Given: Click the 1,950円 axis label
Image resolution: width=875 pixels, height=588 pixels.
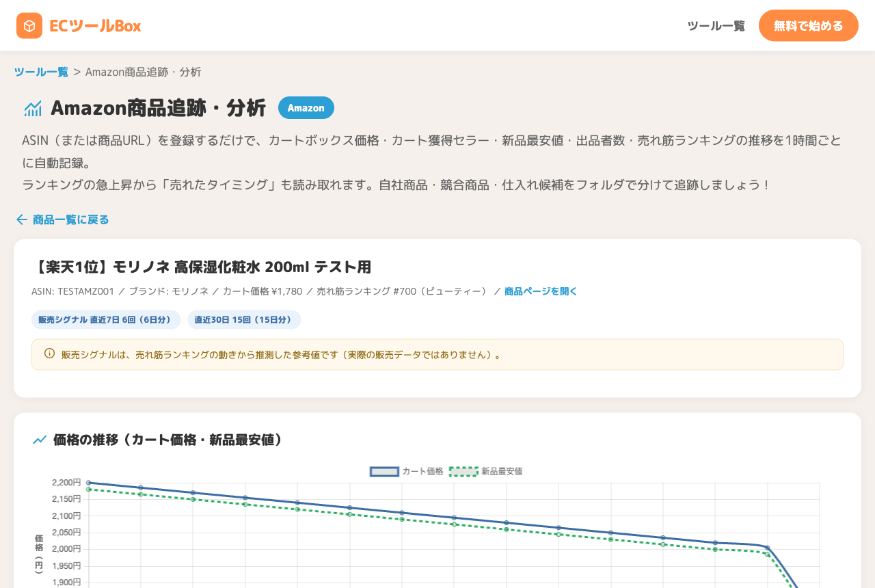Looking at the screenshot, I should coord(66,565).
